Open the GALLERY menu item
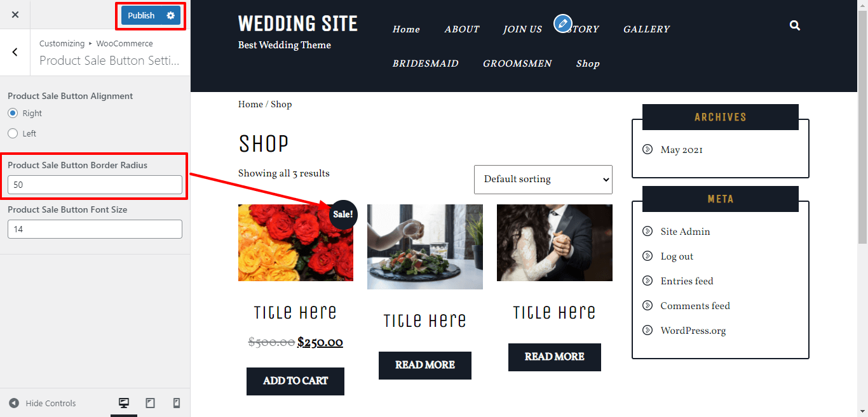 [646, 29]
